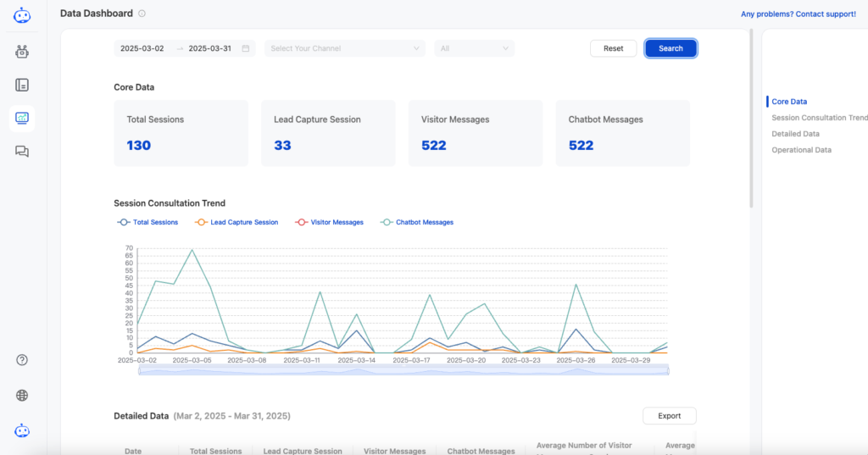Click Chatbot Messages table column header
Screen dimensions: 868x455
[481, 451]
